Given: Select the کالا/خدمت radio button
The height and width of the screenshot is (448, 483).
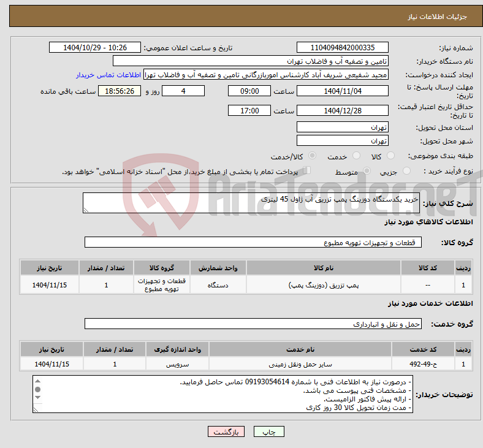Looking at the screenshot, I should (313, 156).
